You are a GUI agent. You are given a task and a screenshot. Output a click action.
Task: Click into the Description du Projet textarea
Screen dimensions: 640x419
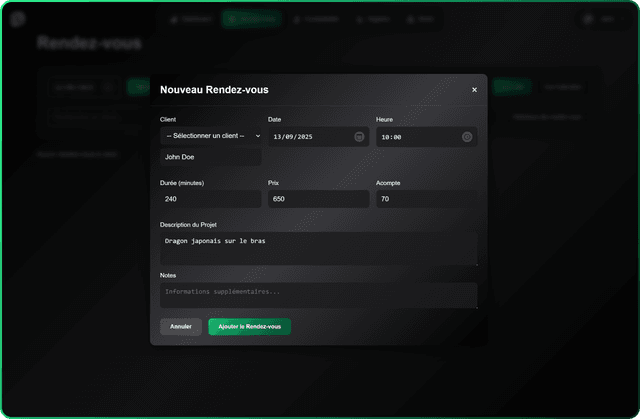point(318,248)
